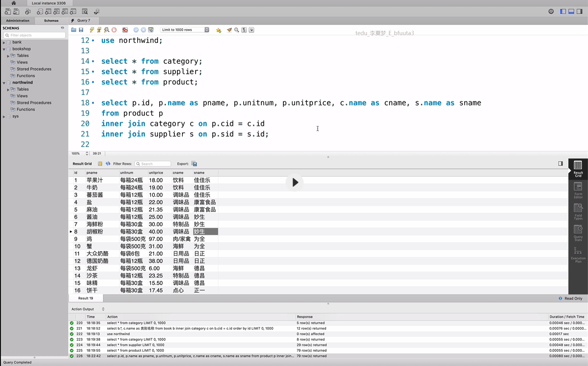
Task: Create a new SQL tab icon
Action: coord(8,12)
